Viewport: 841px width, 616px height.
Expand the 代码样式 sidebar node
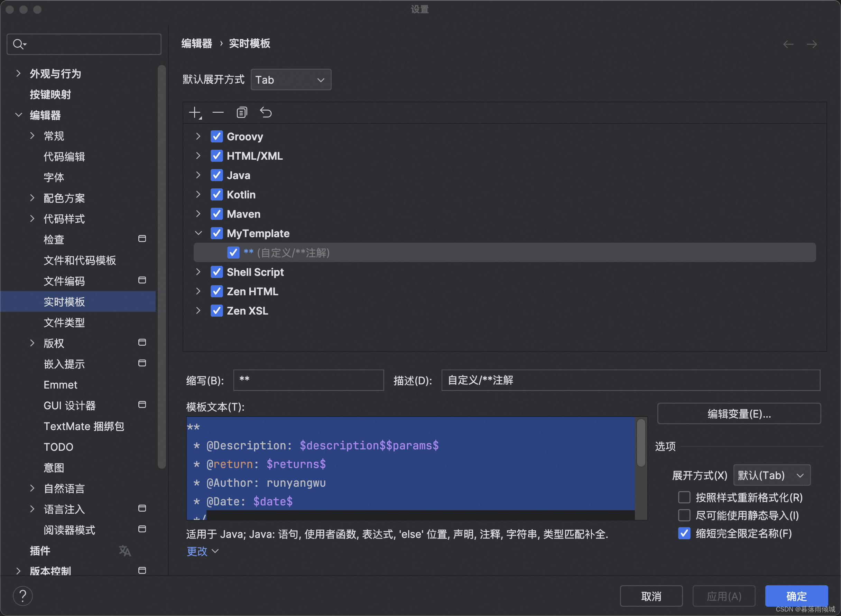(x=32, y=219)
